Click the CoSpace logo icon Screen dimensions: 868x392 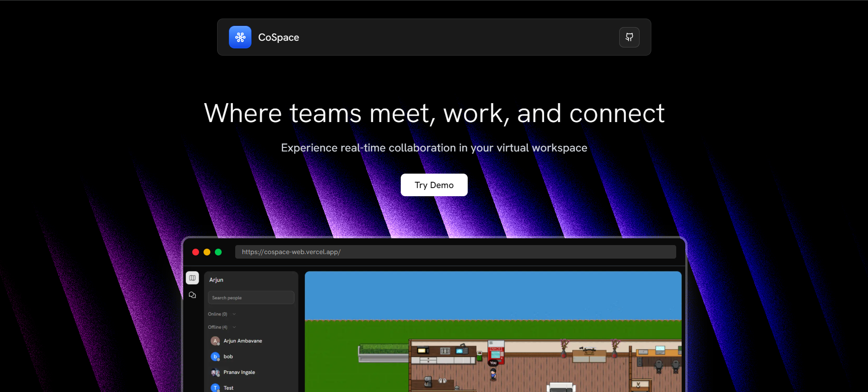click(x=240, y=37)
